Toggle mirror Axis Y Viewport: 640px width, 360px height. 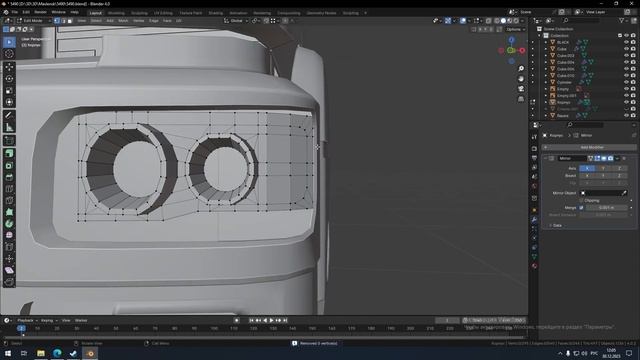click(603, 168)
